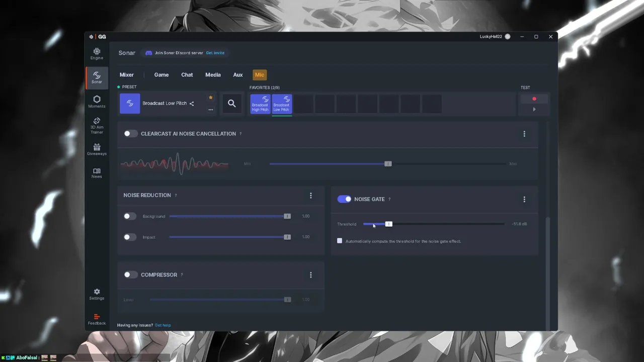The image size is (644, 362).
Task: Open ClearCast AI section more options menu
Action: coord(524,134)
